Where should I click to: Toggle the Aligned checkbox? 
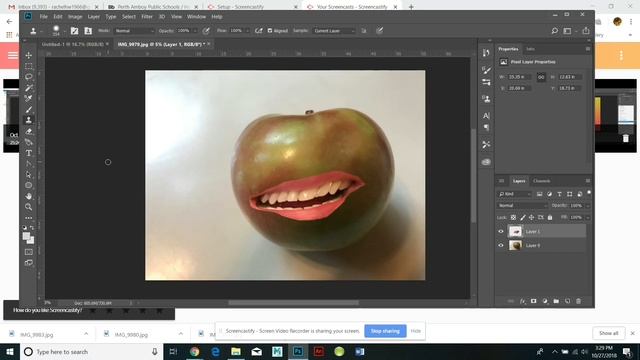tap(270, 31)
